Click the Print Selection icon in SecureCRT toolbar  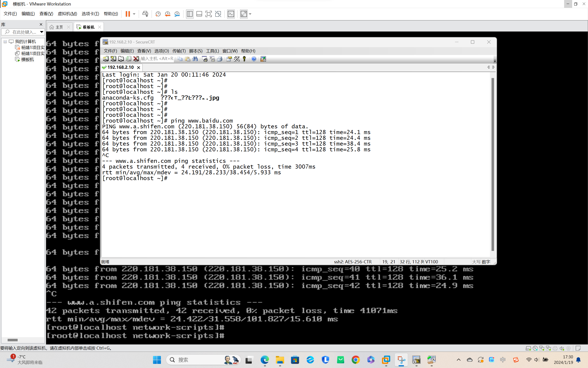tap(212, 59)
